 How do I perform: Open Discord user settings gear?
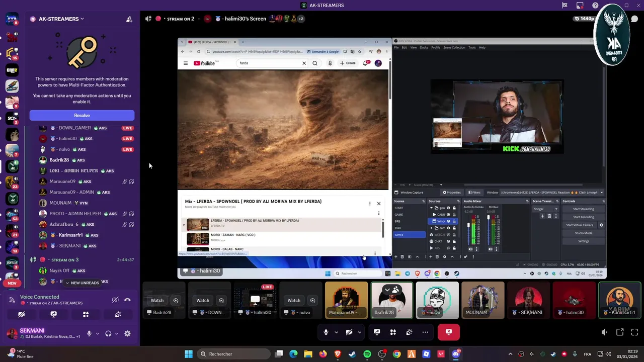127,333
